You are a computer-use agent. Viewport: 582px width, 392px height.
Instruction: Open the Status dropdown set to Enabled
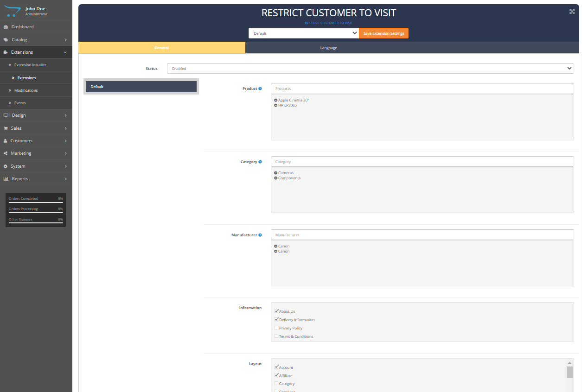click(x=370, y=69)
